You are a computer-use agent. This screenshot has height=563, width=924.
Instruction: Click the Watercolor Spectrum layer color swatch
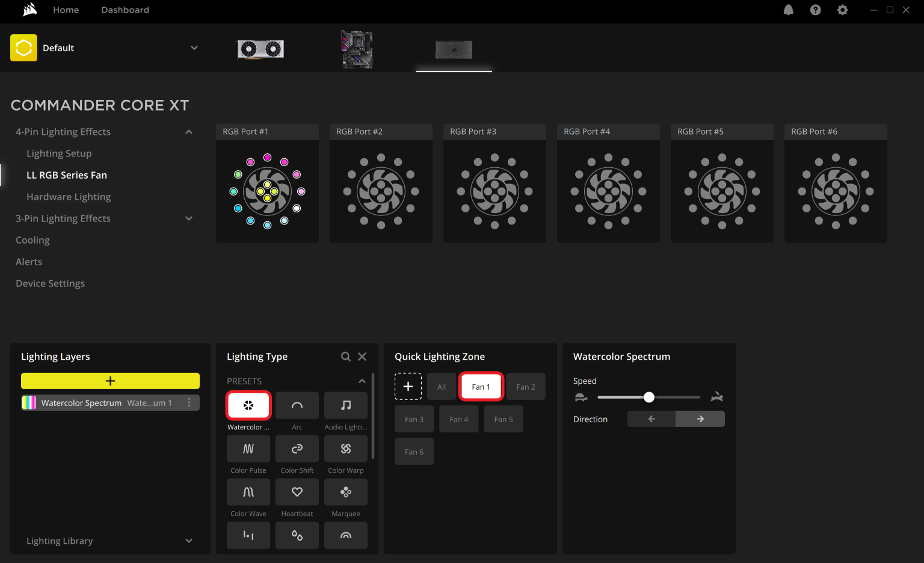pyautogui.click(x=29, y=403)
